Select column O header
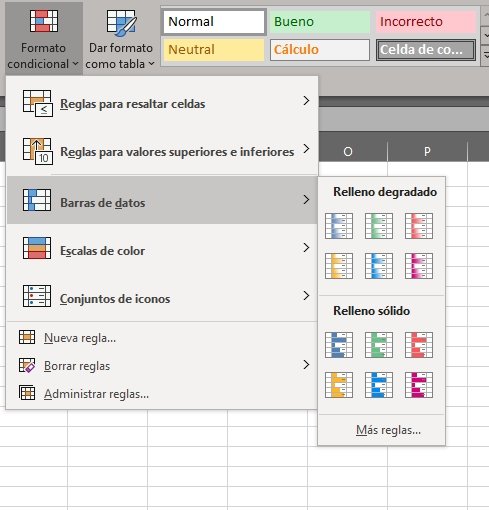Image resolution: width=489 pixels, height=510 pixels. point(348,152)
